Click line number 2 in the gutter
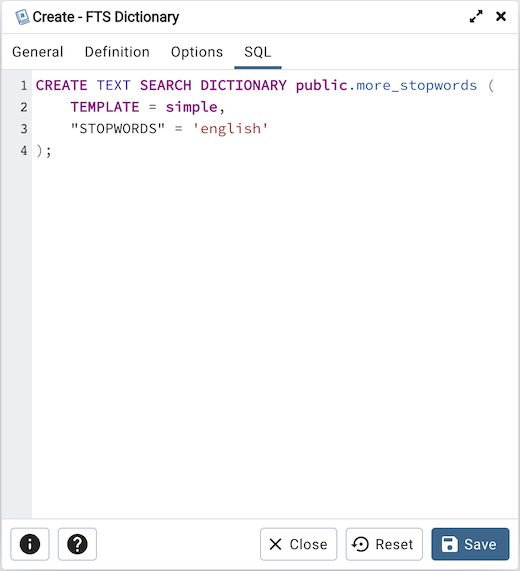Screen dimensions: 520x571 click(x=24, y=107)
